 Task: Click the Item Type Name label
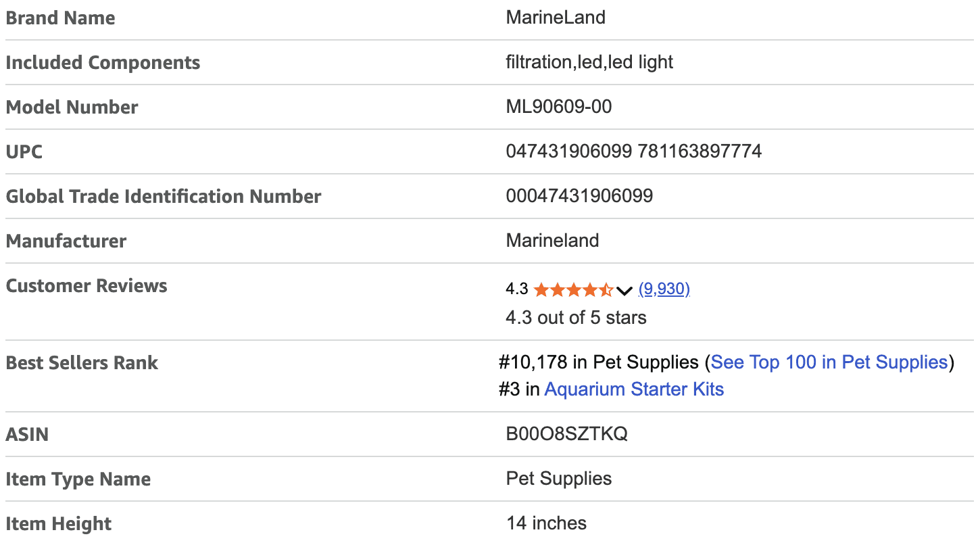pos(78,479)
